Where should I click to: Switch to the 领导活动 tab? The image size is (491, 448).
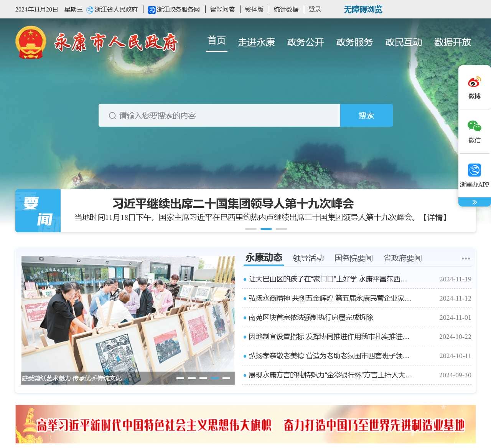click(308, 258)
